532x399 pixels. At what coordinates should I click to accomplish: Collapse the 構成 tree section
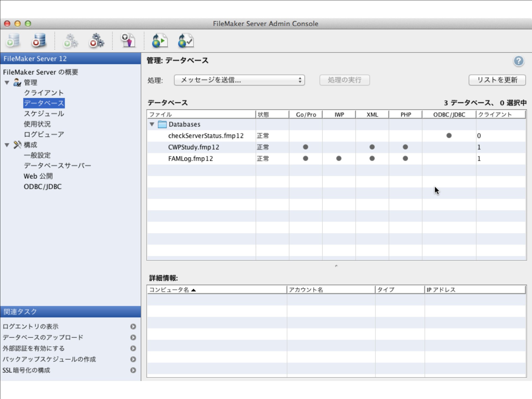tap(7, 145)
